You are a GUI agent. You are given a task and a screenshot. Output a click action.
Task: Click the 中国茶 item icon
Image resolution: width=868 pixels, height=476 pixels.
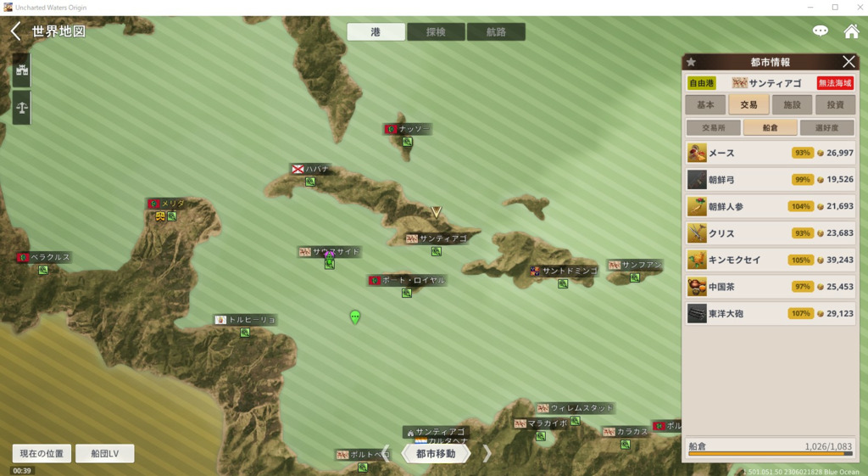click(x=697, y=287)
